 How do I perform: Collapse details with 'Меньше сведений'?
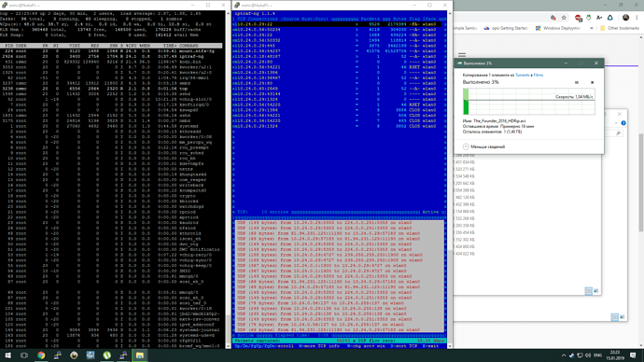point(483,146)
